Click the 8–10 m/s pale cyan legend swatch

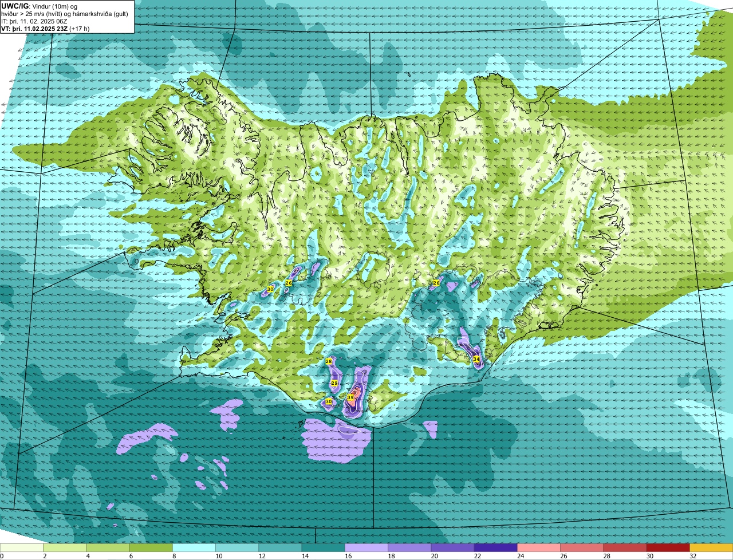(x=194, y=548)
